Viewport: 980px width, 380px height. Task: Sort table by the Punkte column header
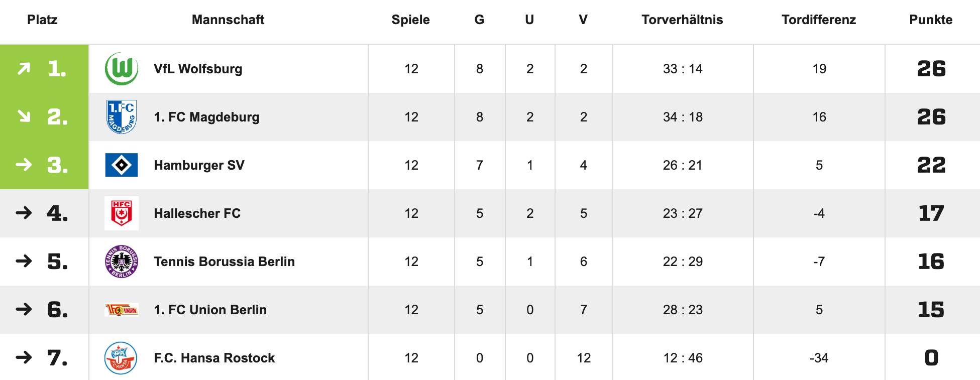(x=931, y=20)
